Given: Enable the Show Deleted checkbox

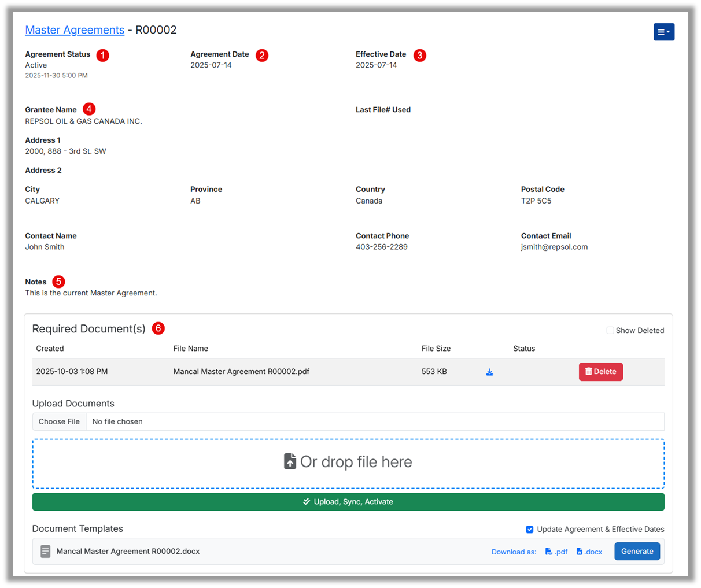Looking at the screenshot, I should pyautogui.click(x=610, y=331).
